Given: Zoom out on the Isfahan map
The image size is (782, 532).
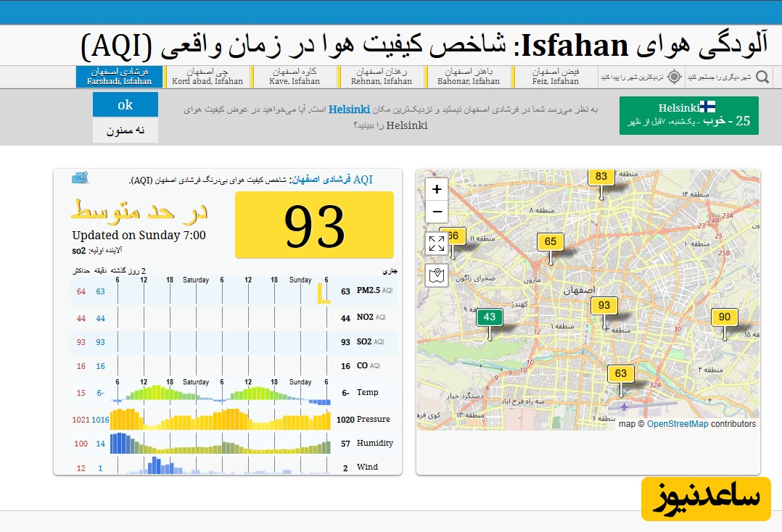Looking at the screenshot, I should (x=437, y=212).
